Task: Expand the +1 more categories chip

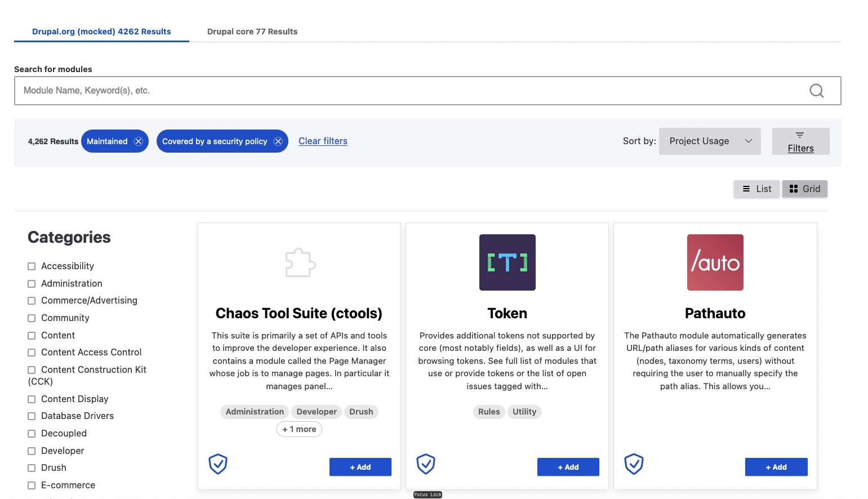Action: point(299,429)
